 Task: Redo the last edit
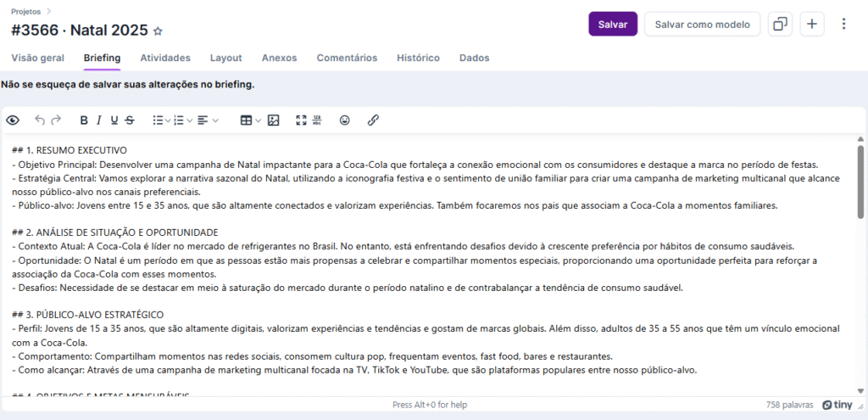[55, 120]
